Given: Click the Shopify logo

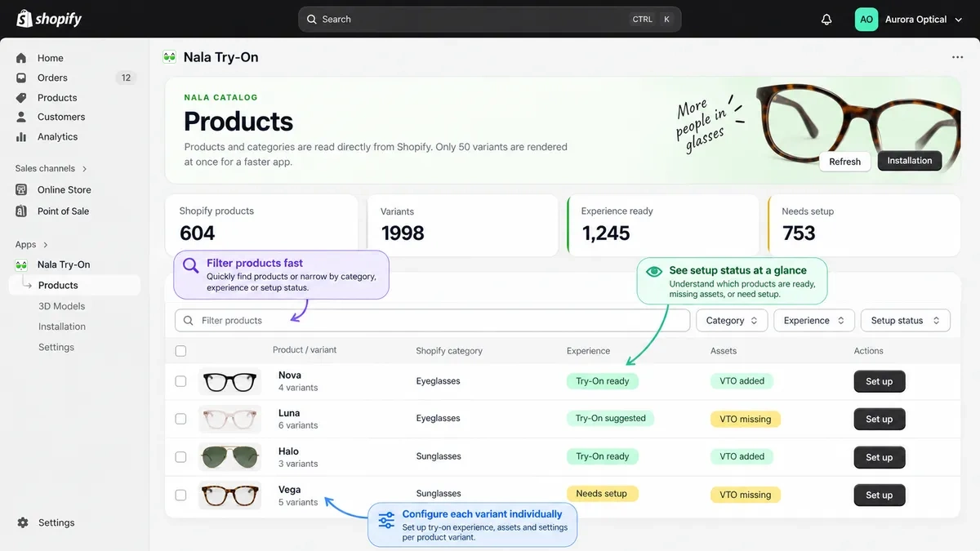Looking at the screenshot, I should [49, 18].
